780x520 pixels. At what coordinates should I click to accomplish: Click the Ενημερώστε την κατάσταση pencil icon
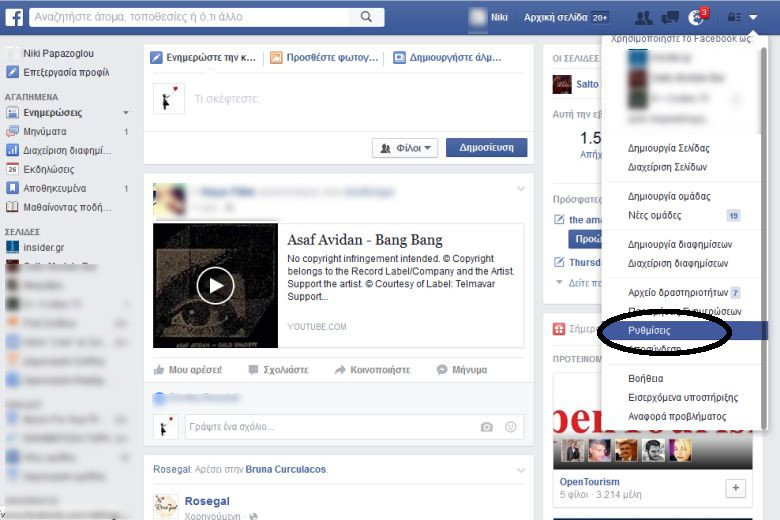point(156,58)
